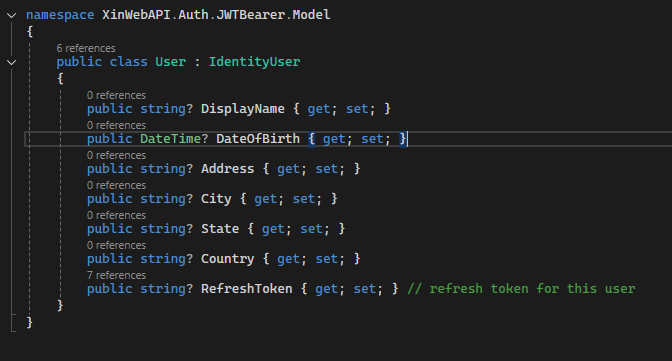Place cursor on DateOfBirth property name
Screen dimensions: 672x361
pyautogui.click(x=258, y=139)
